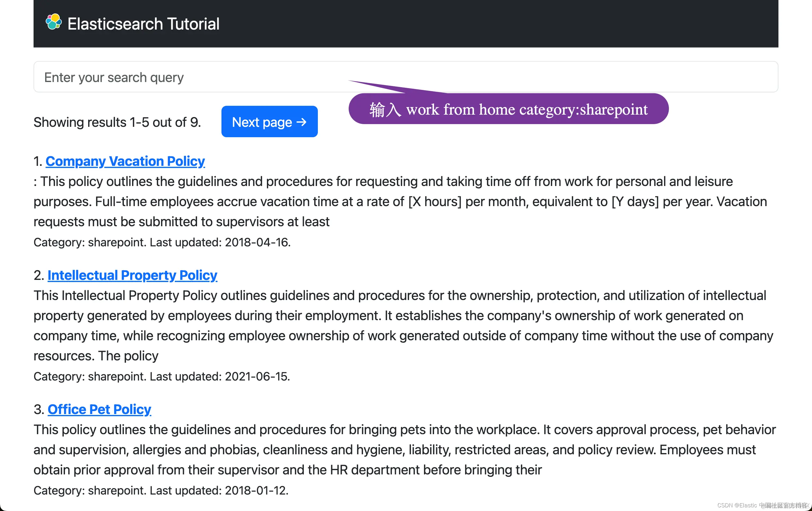Open the Intellectual Property Policy result
The width and height of the screenshot is (812, 511).
tap(132, 275)
